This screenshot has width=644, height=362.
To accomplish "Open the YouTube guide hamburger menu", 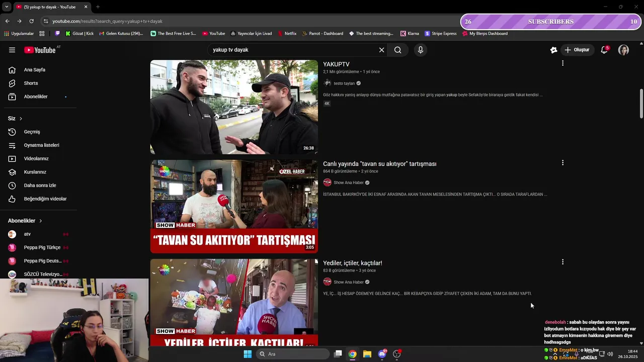I will pos(12,50).
